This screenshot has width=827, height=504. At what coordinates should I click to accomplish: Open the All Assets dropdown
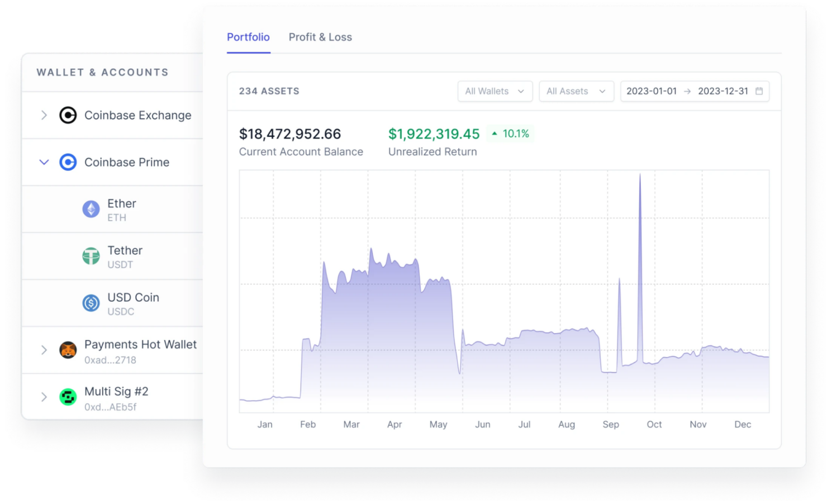pos(576,91)
